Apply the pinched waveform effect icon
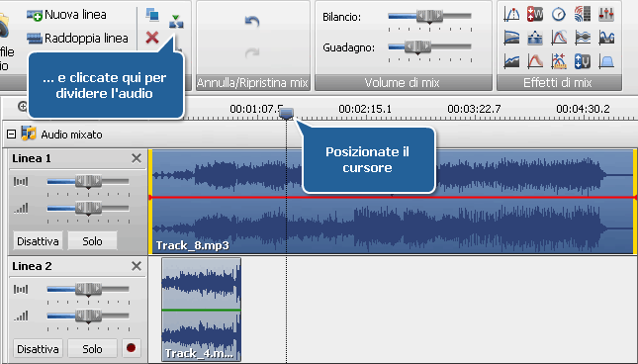Image resolution: width=638 pixels, height=364 pixels. (583, 38)
